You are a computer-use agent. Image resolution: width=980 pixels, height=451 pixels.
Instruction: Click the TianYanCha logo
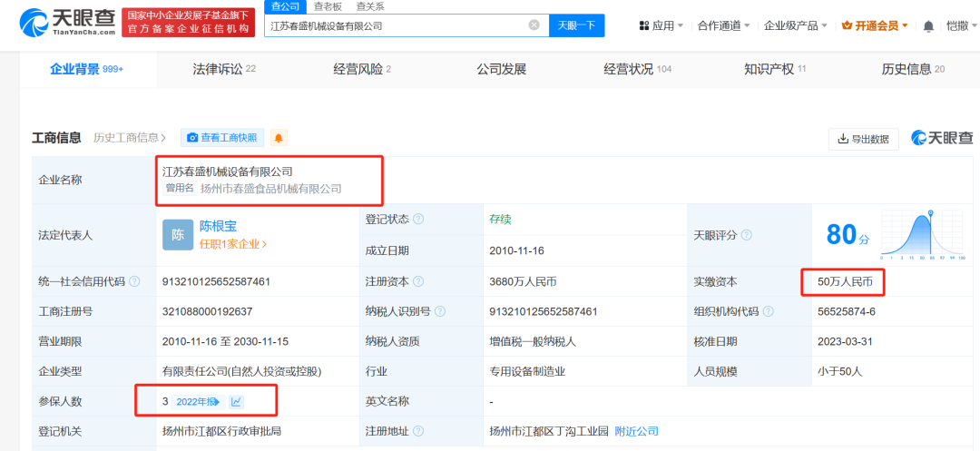tap(67, 23)
